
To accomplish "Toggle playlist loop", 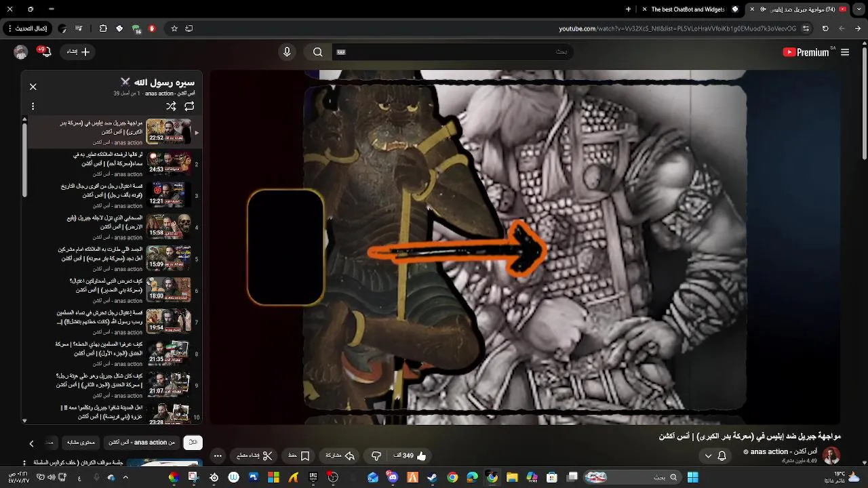I will pyautogui.click(x=189, y=106).
